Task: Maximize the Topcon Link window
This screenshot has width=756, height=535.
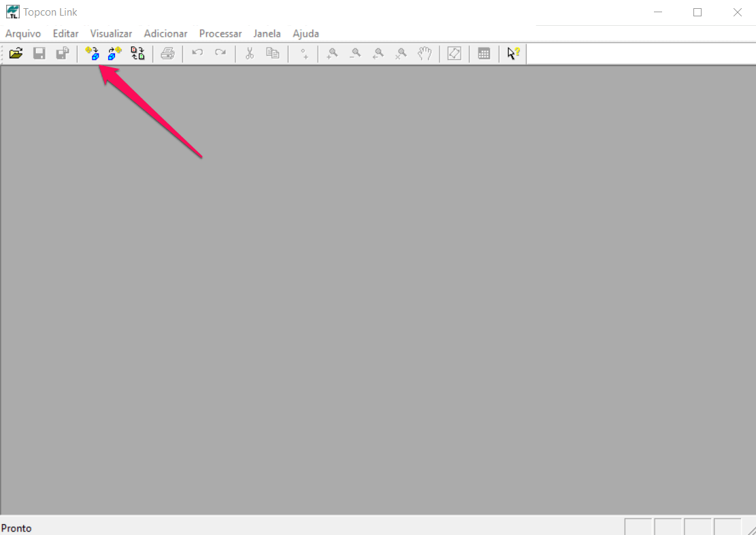Action: pos(697,12)
